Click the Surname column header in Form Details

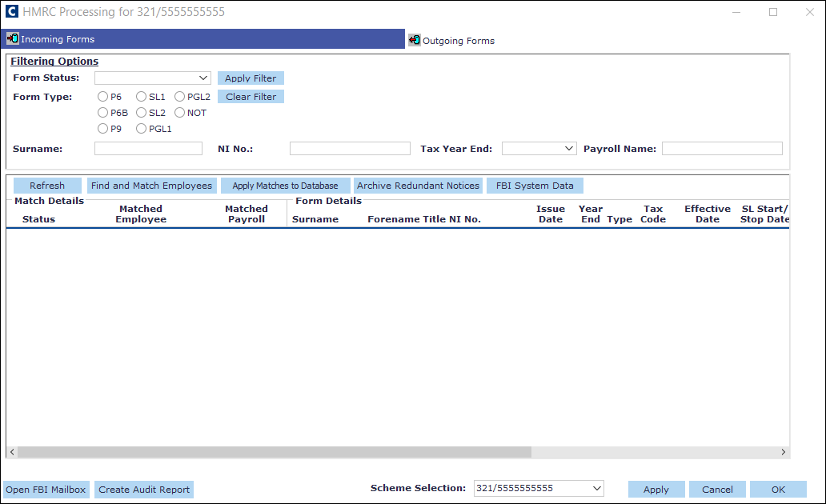click(x=315, y=219)
